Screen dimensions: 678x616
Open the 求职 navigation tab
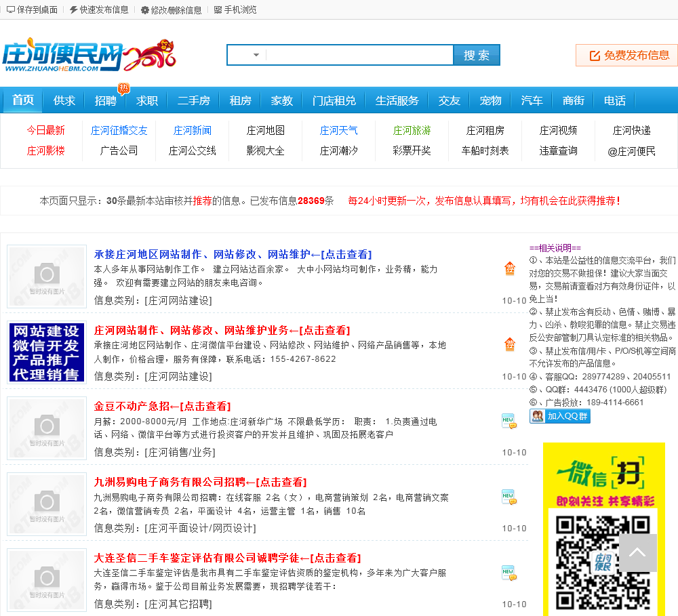coord(147,101)
